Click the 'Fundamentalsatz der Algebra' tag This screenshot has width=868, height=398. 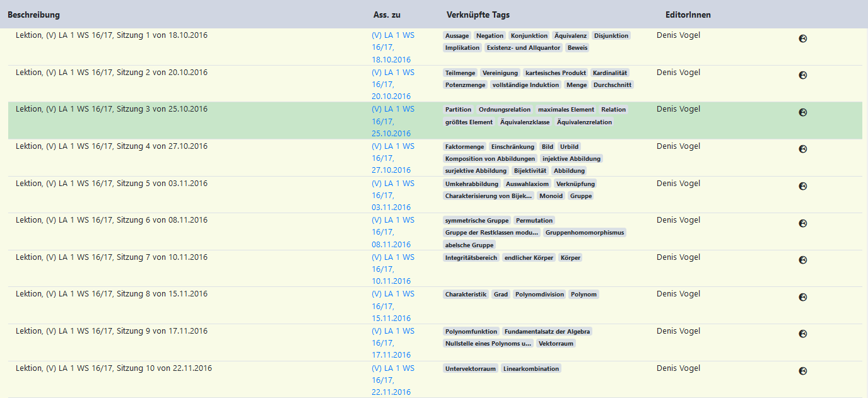point(547,332)
